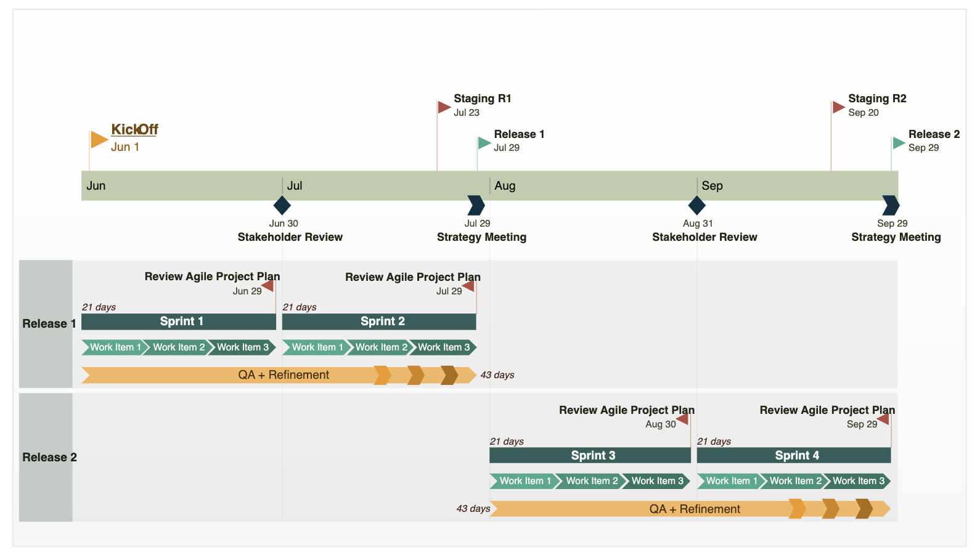This screenshot has height=558, width=980.
Task: Select the red Staging R2 flag
Action: [x=838, y=107]
